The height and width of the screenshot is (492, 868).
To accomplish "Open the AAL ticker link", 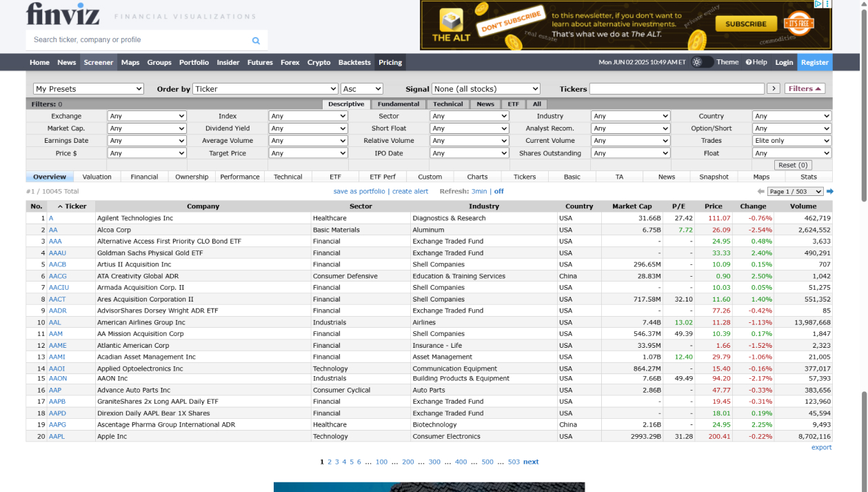I will (55, 322).
